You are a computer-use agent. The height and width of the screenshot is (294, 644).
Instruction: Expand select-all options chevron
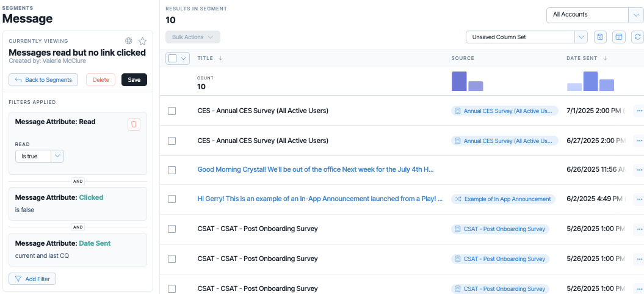(184, 59)
